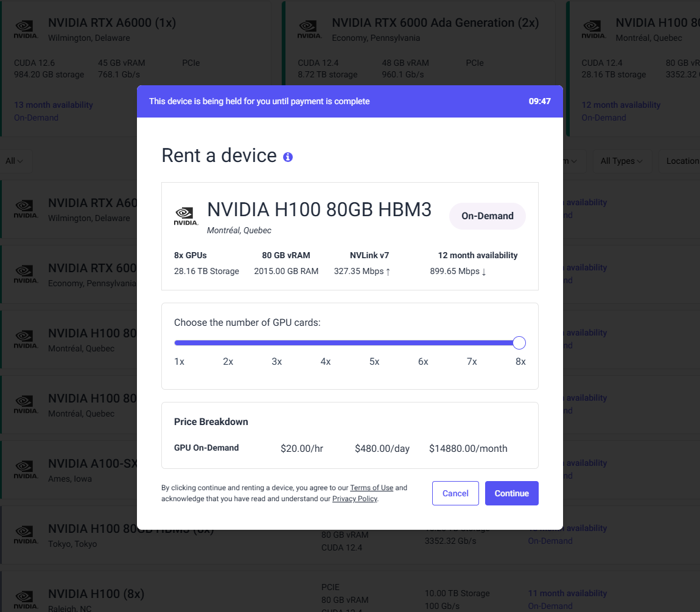Click 12 month availability on the H100 Montréal top card
This screenshot has width=700, height=612.
(621, 105)
